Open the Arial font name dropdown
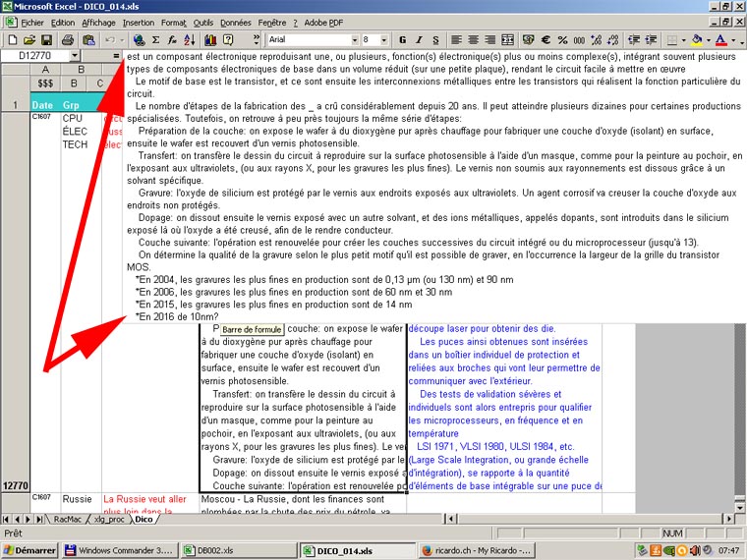 (x=352, y=40)
